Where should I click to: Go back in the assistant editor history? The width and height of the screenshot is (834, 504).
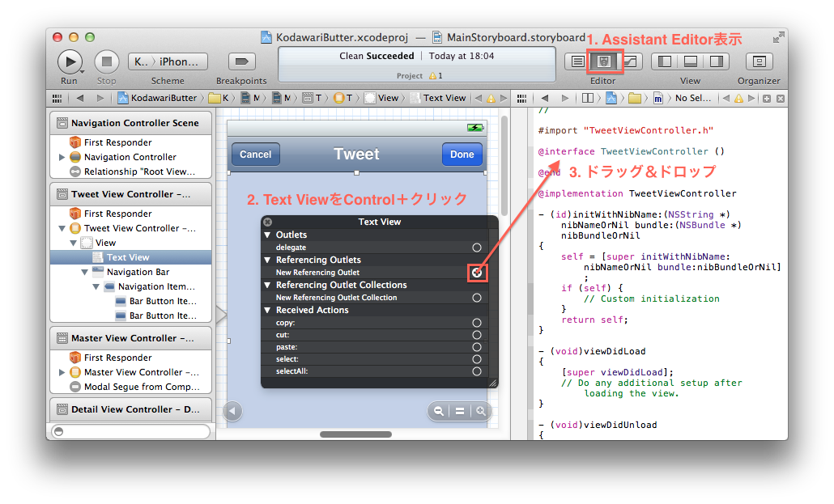pos(544,98)
